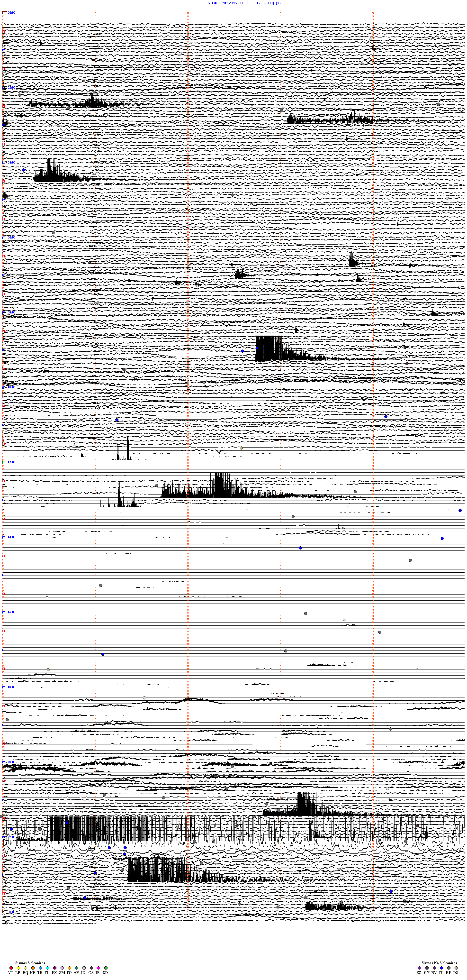Select the bright green SD legend dot
The width and height of the screenshot is (467, 980).
106,968
